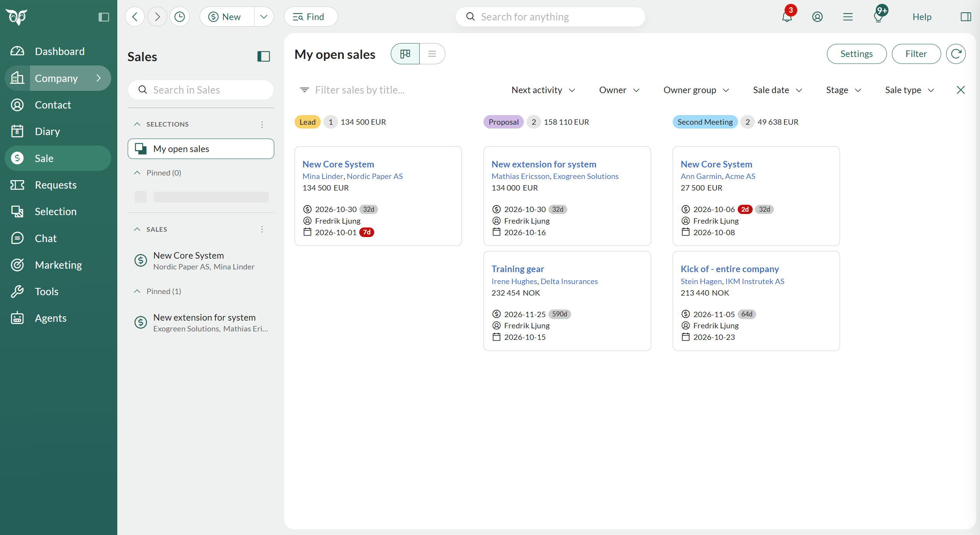
Task: Open the user profile icon
Action: [817, 17]
